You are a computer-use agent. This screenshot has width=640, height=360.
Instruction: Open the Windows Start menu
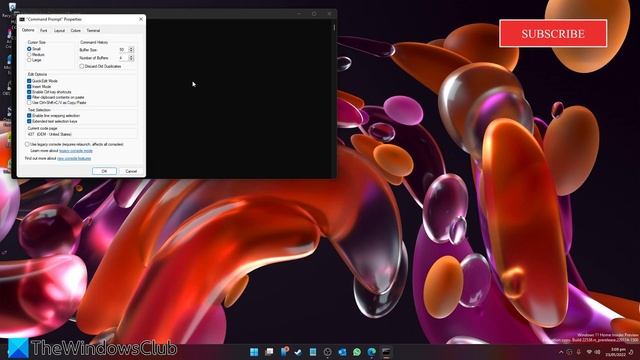(254, 352)
